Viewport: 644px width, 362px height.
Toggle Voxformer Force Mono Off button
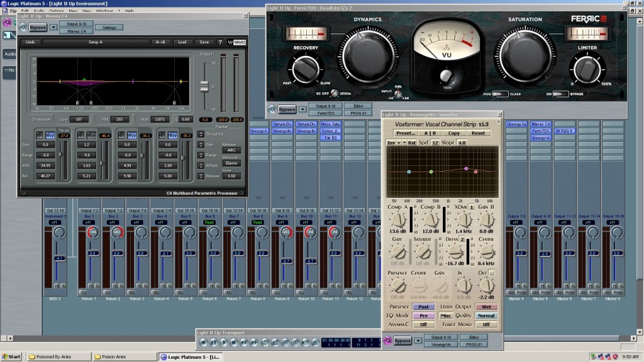486,324
